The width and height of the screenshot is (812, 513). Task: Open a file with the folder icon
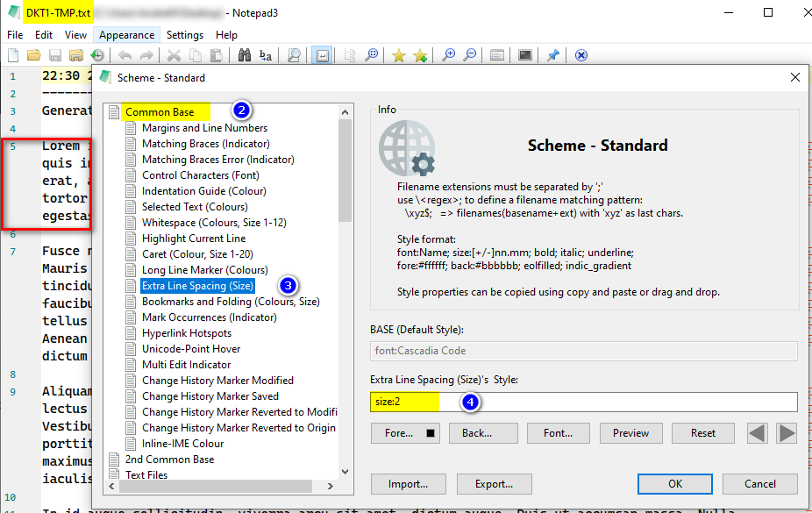point(33,54)
